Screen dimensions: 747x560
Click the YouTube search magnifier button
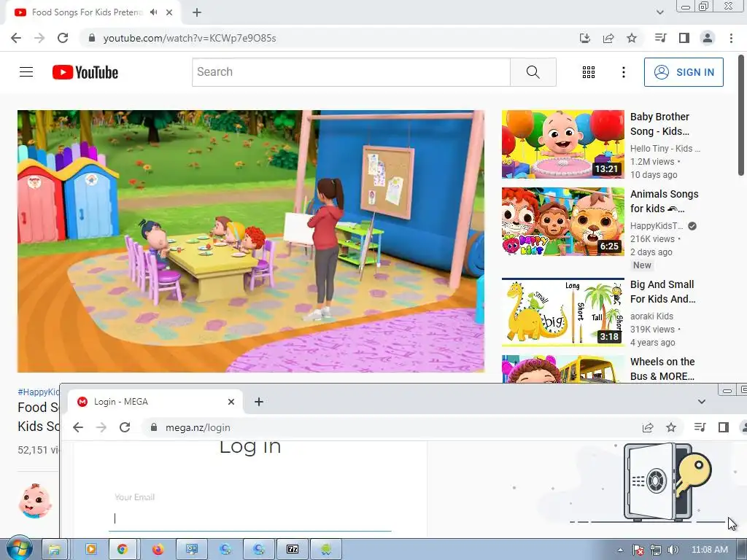coord(533,72)
